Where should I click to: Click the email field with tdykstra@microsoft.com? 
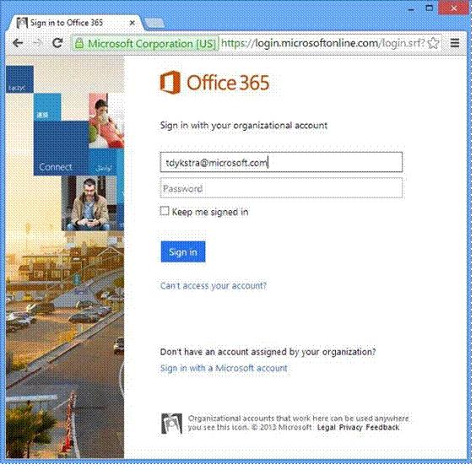tap(281, 162)
